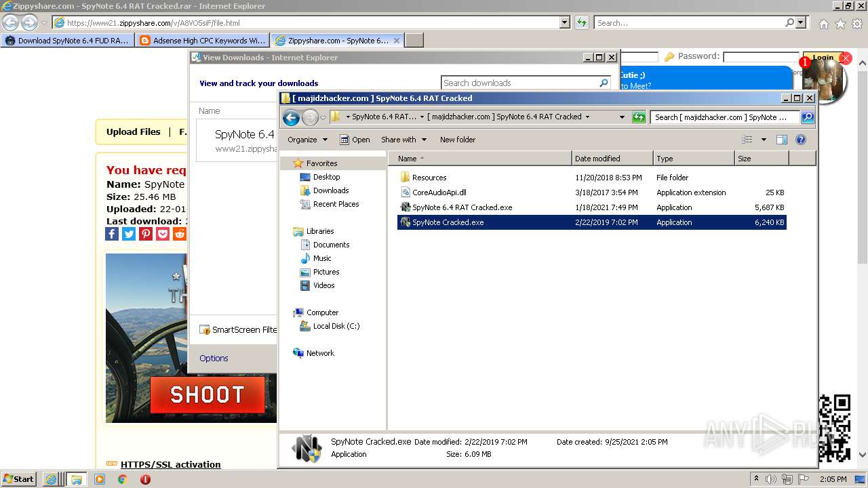
Task: Click the Chrome icon in taskbar
Action: pos(122,479)
